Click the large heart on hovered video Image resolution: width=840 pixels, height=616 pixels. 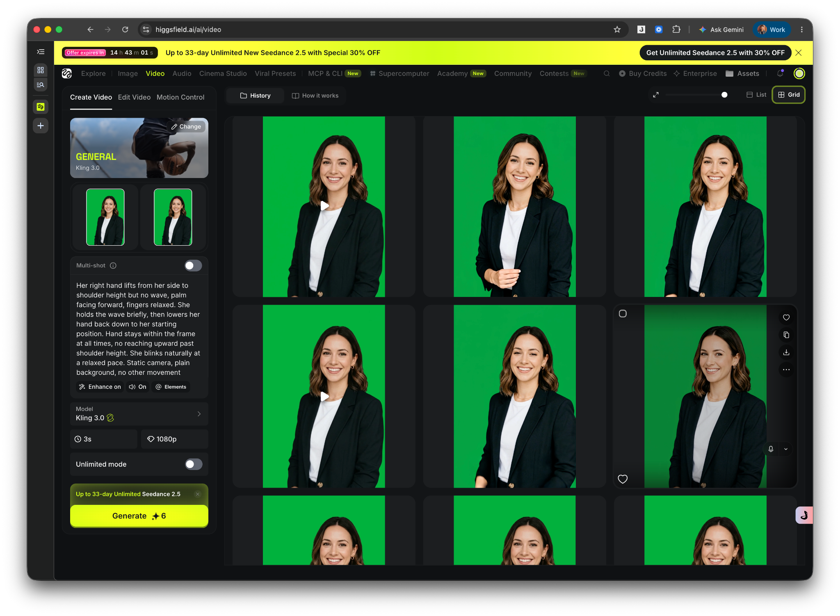[x=623, y=479]
